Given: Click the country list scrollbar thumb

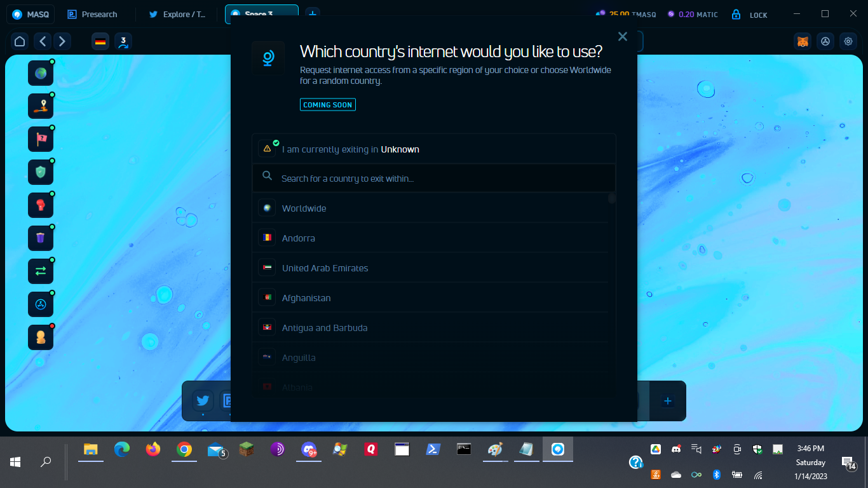Looking at the screenshot, I should coord(612,198).
